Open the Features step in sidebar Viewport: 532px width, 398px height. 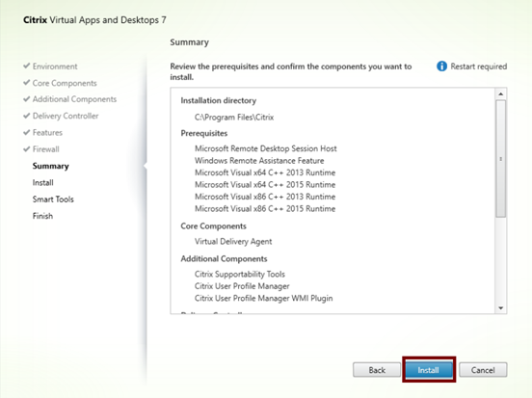pyautogui.click(x=47, y=133)
